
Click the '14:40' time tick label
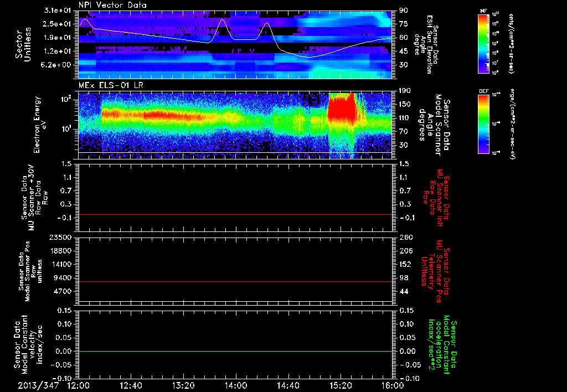coord(288,385)
